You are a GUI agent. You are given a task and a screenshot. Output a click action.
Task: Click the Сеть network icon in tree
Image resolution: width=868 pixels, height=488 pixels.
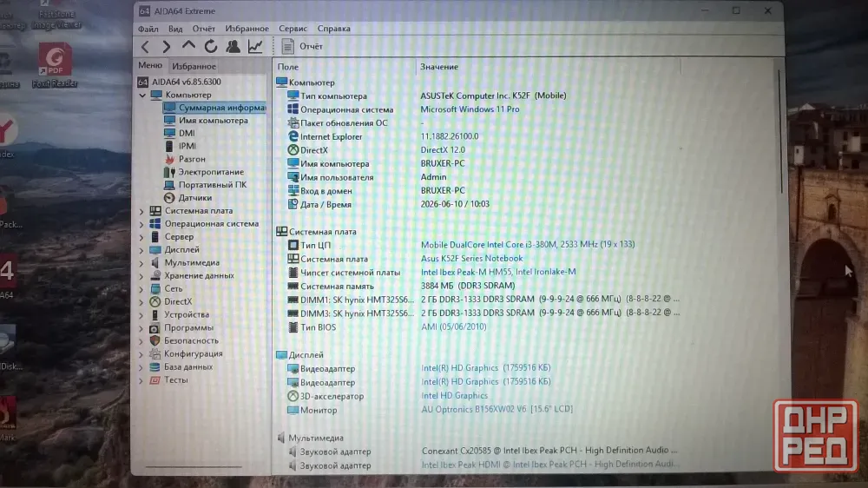[155, 288]
